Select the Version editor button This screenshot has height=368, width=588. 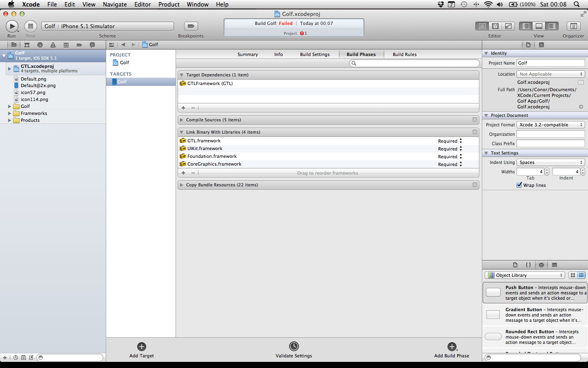pyautogui.click(x=508, y=26)
